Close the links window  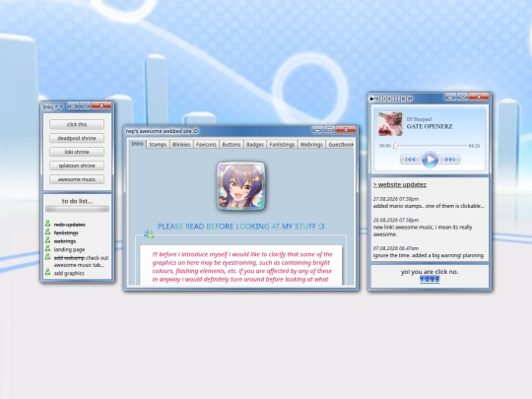click(101, 105)
